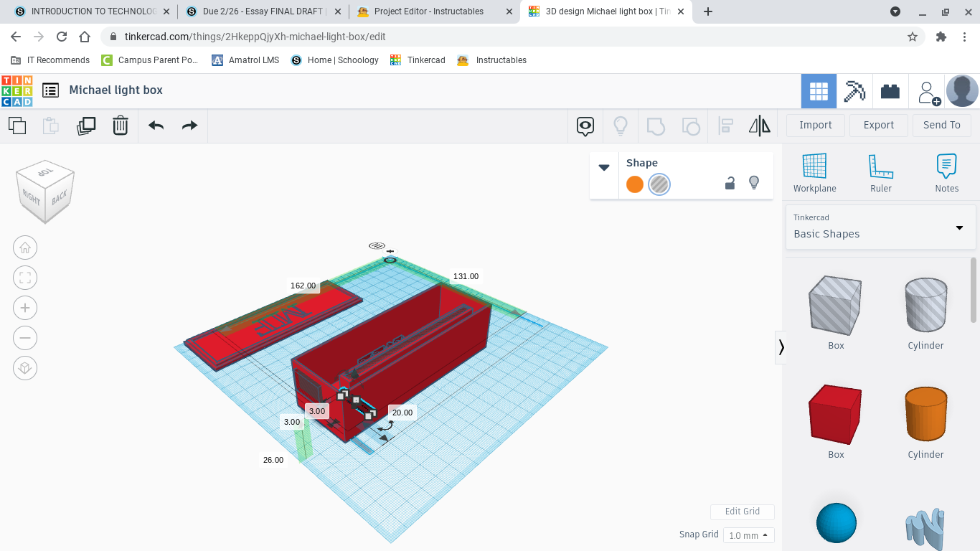Fit all in view
Image resolution: width=980 pixels, height=551 pixels.
click(x=25, y=278)
